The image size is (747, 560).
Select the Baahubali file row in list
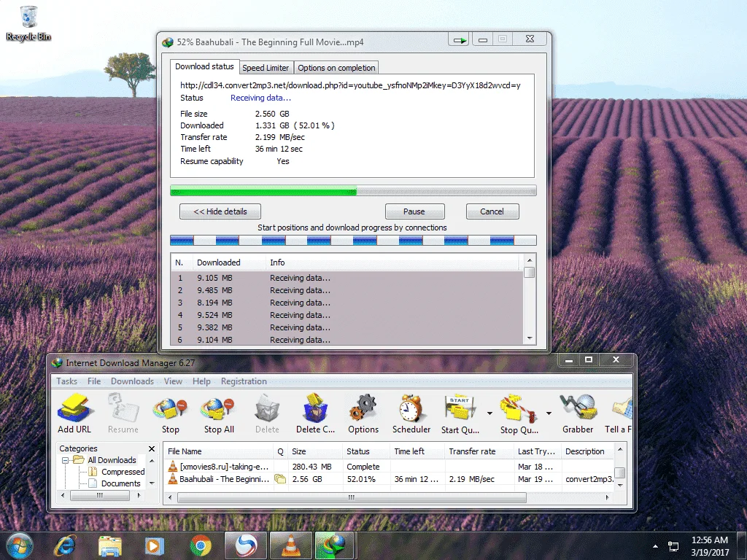(390, 479)
